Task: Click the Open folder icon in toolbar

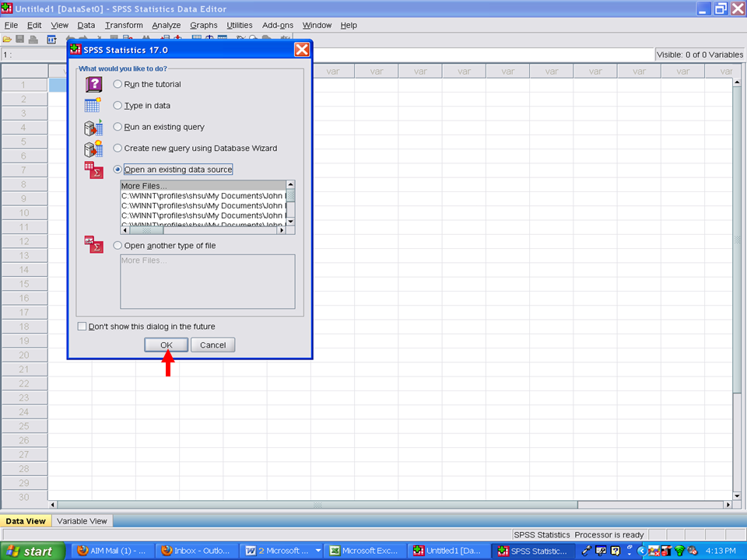Action: (x=8, y=39)
